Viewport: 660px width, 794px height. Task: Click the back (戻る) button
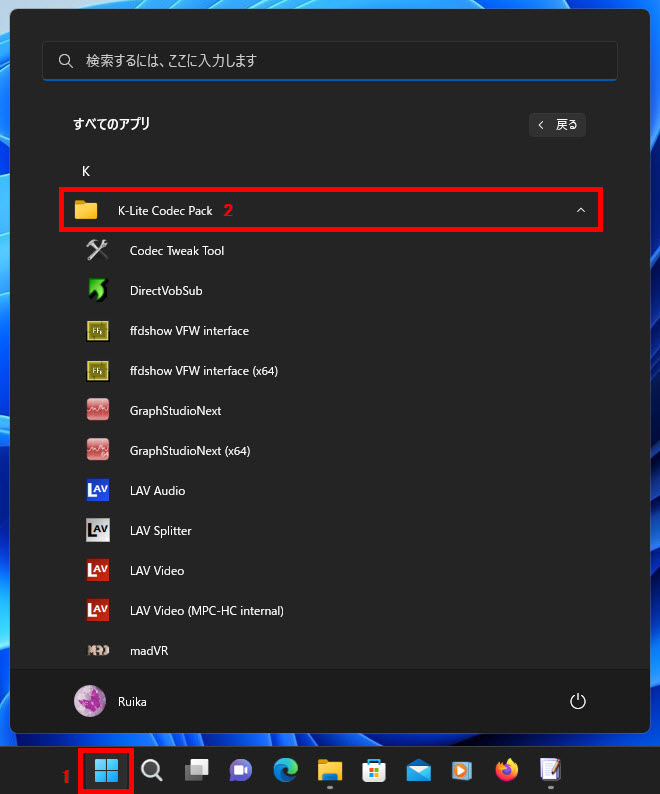tap(558, 125)
